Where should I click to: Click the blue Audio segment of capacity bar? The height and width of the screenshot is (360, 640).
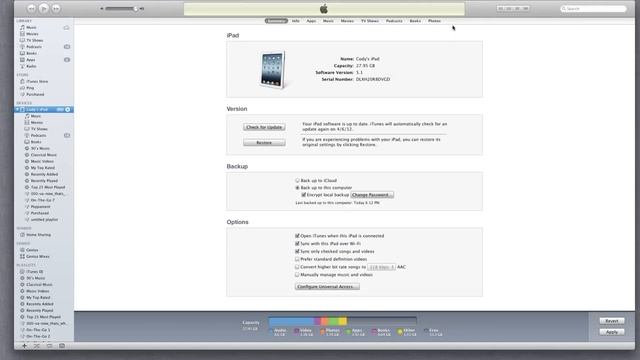(291, 321)
